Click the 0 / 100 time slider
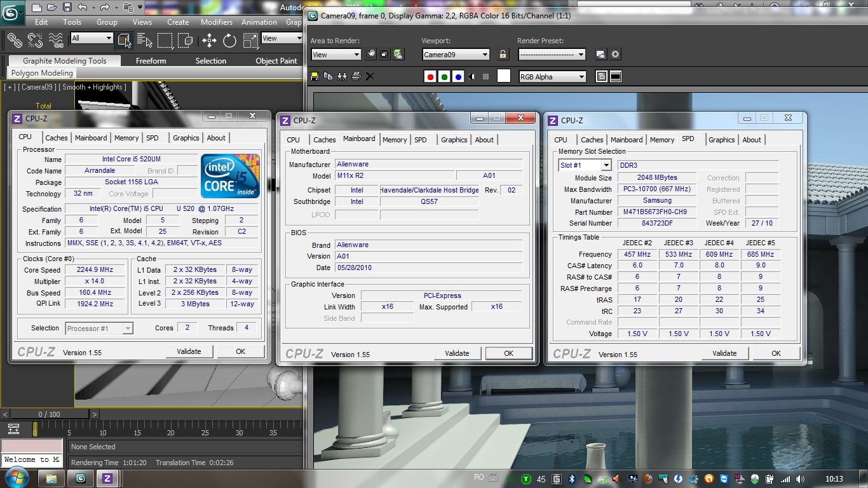The width and height of the screenshot is (868, 488). 50,414
